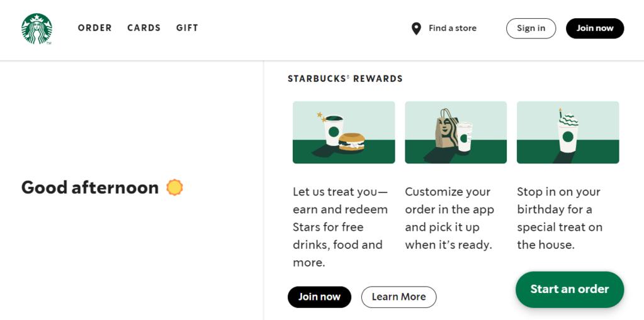
Task: Click Join now under Rewards section
Action: (319, 297)
